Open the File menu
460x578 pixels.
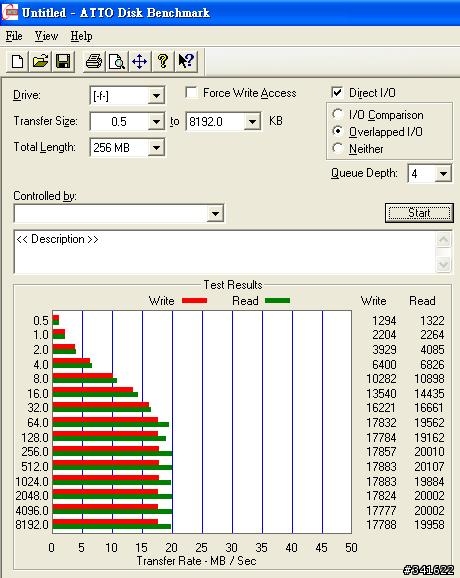click(x=14, y=36)
